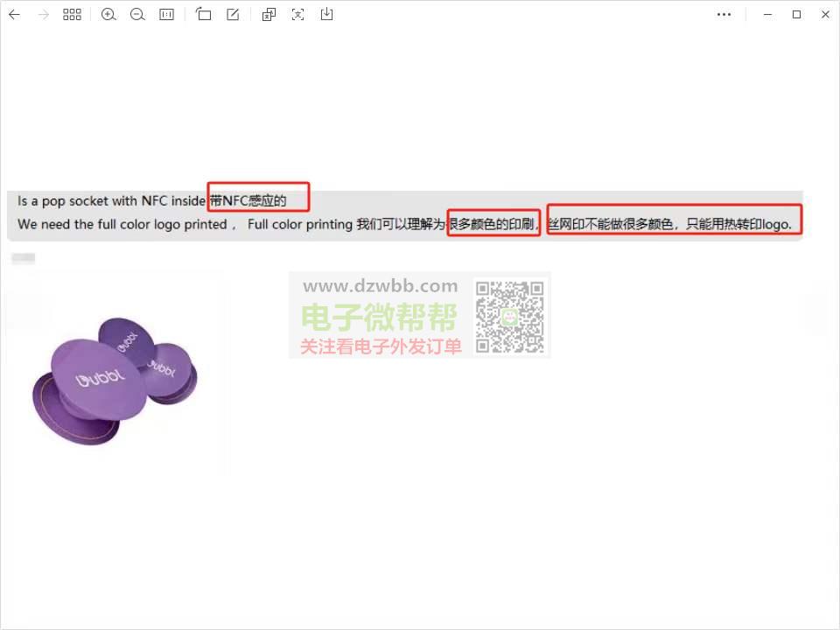The image size is (840, 630).
Task: Save the image with download icon
Action: pos(327,15)
